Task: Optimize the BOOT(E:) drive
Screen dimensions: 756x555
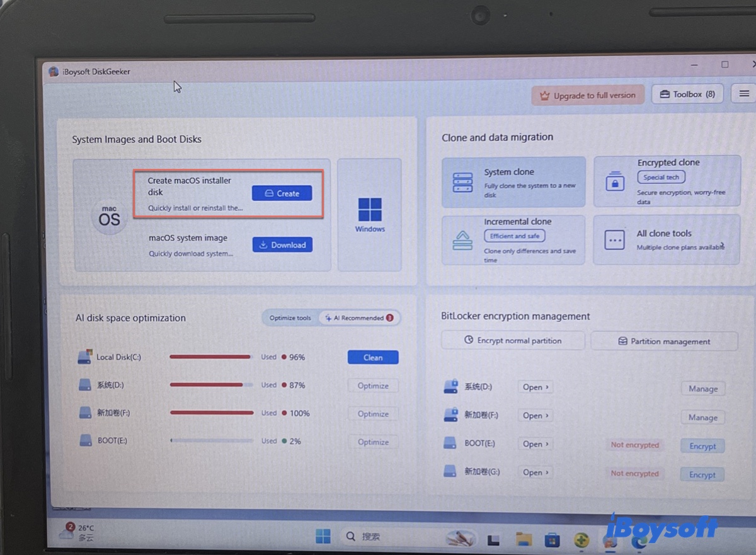Action: 373,442
